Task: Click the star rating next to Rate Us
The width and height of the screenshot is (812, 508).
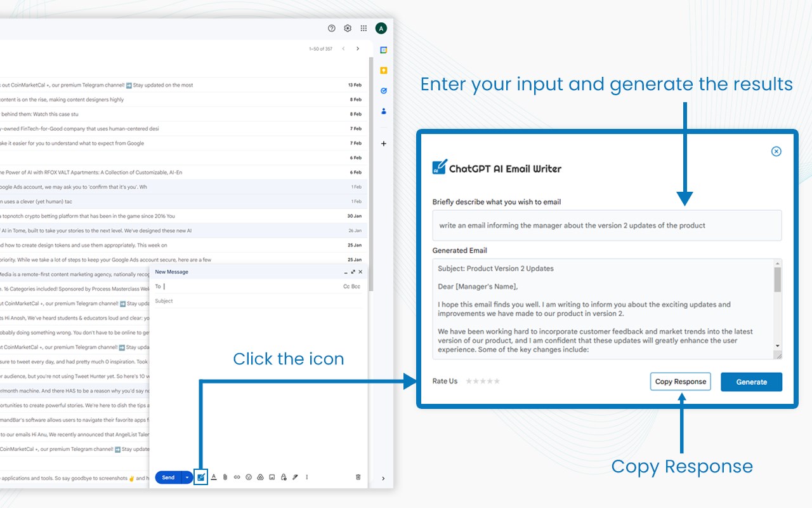Action: tap(483, 381)
